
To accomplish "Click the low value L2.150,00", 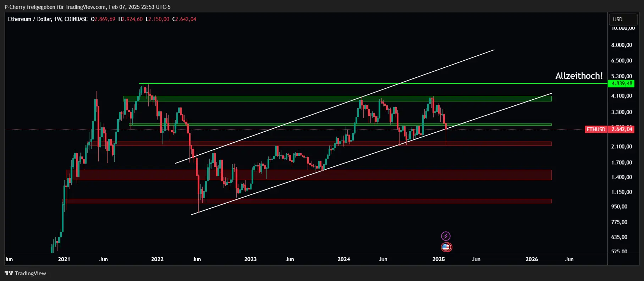I will [157, 19].
